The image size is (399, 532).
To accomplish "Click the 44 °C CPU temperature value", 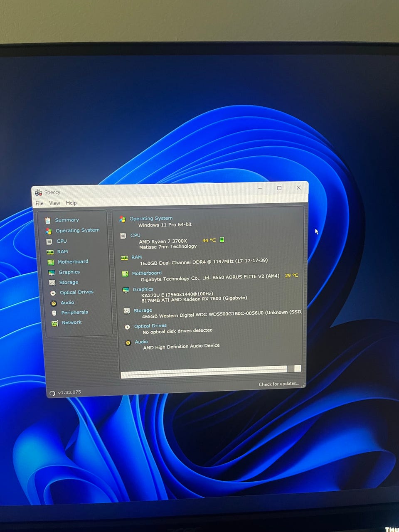I will pos(209,240).
